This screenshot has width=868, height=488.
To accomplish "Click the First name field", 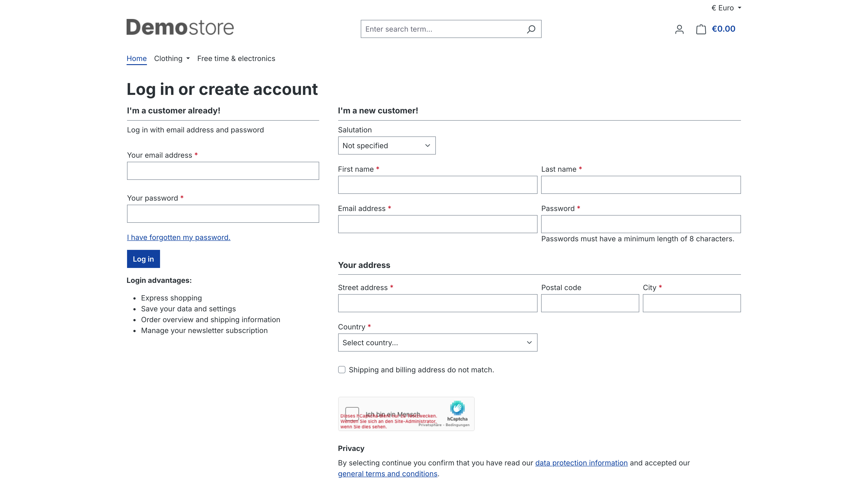I will (x=438, y=185).
